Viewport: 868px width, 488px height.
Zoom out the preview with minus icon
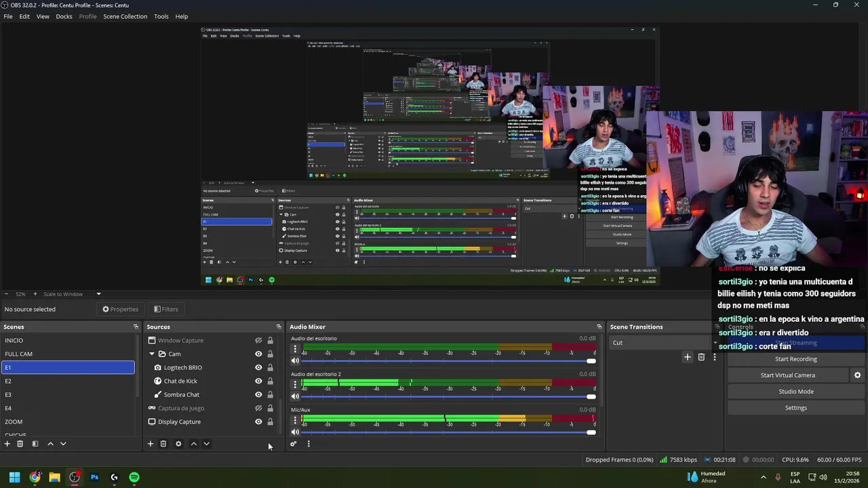coord(6,294)
